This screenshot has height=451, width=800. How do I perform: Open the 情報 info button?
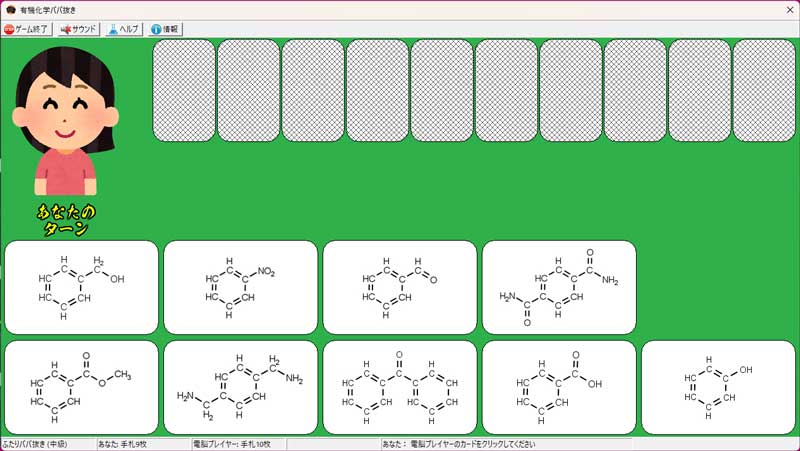(x=164, y=29)
